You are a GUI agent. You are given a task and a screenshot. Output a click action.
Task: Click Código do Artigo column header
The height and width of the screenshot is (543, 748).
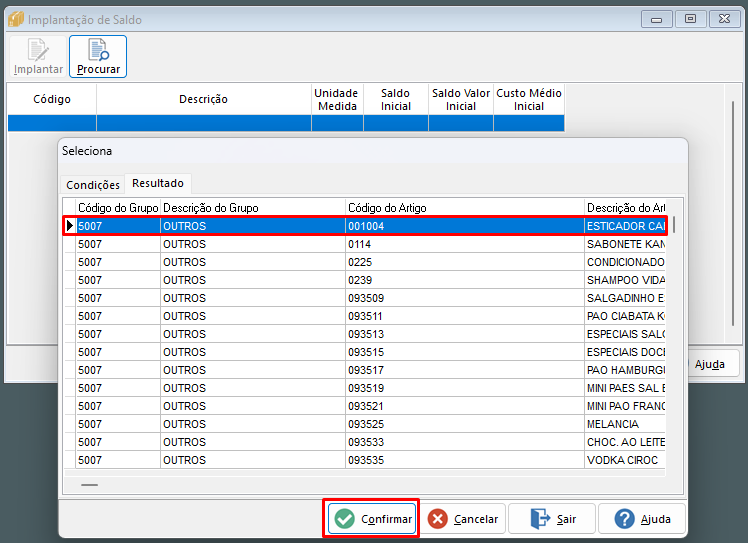click(465, 208)
